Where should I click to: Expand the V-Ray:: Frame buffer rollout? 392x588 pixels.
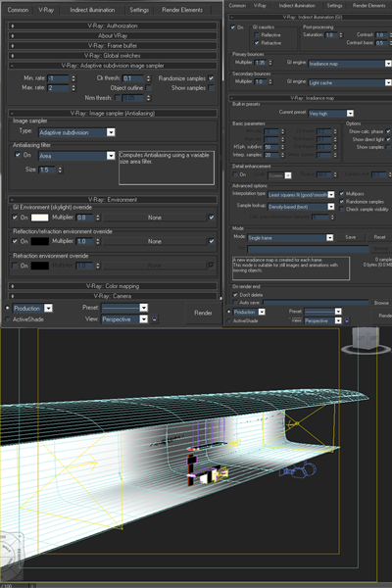coord(113,45)
